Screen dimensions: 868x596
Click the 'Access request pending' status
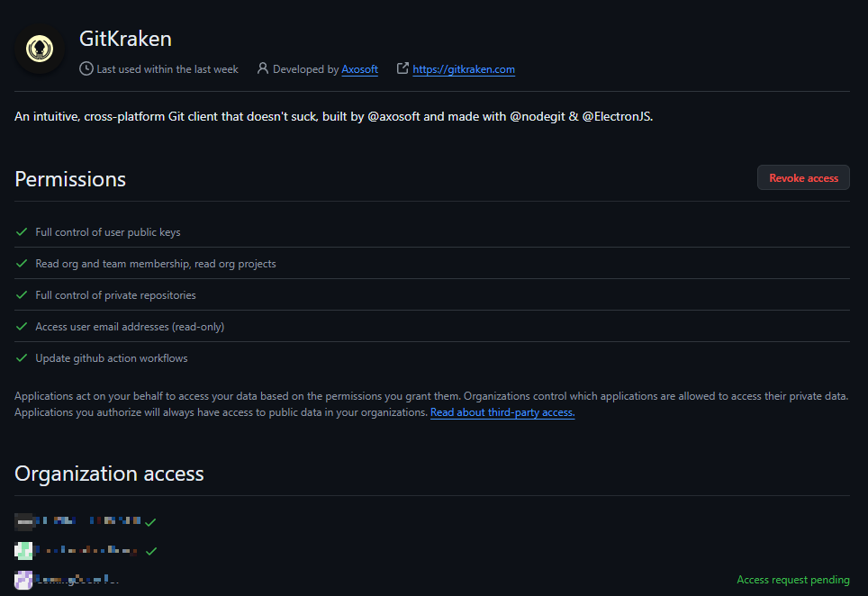click(793, 580)
